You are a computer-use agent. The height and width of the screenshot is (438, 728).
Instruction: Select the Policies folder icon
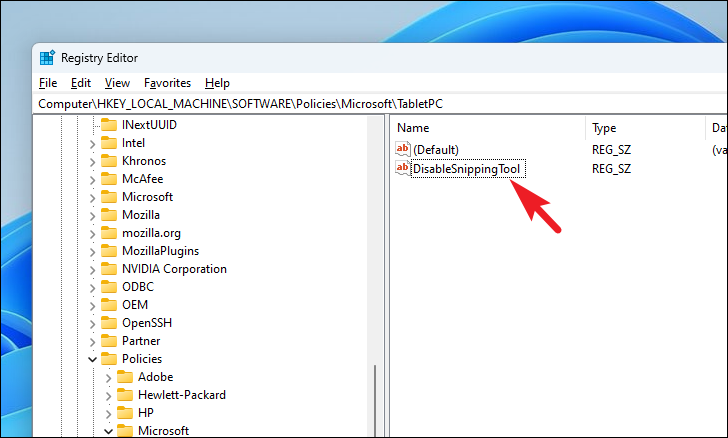109,359
